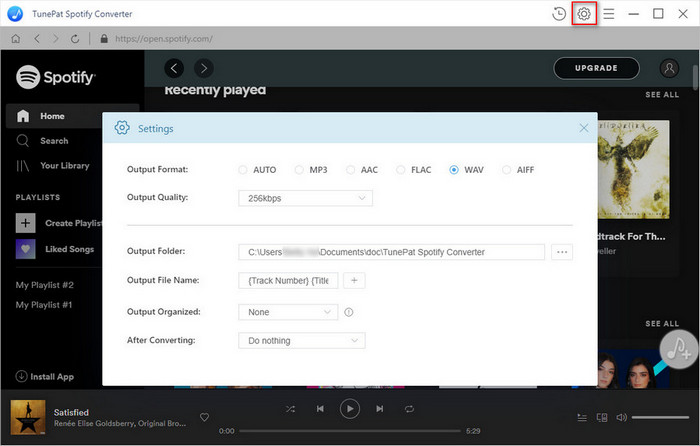Viewport: 700px width, 446px height.
Task: Skip to previous track
Action: coord(320,409)
